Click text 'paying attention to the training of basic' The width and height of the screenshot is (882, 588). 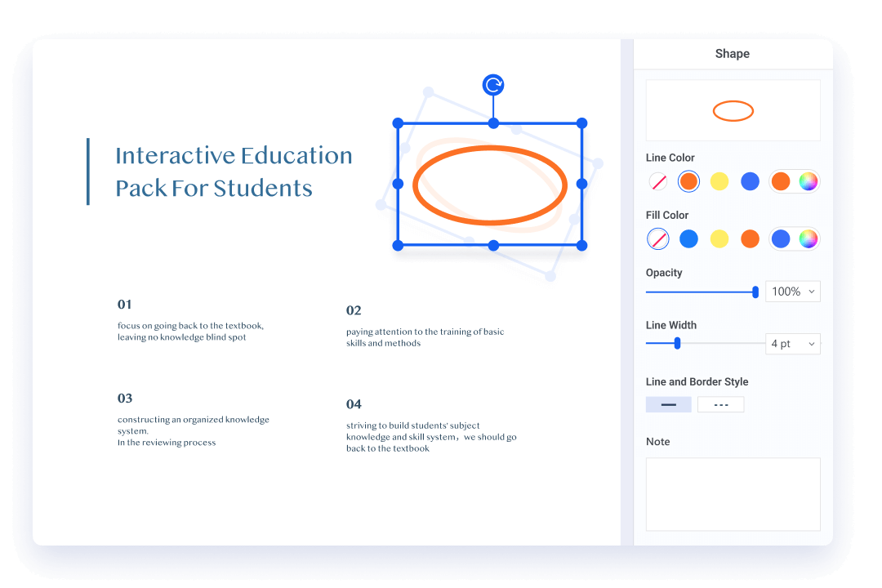coord(425,332)
